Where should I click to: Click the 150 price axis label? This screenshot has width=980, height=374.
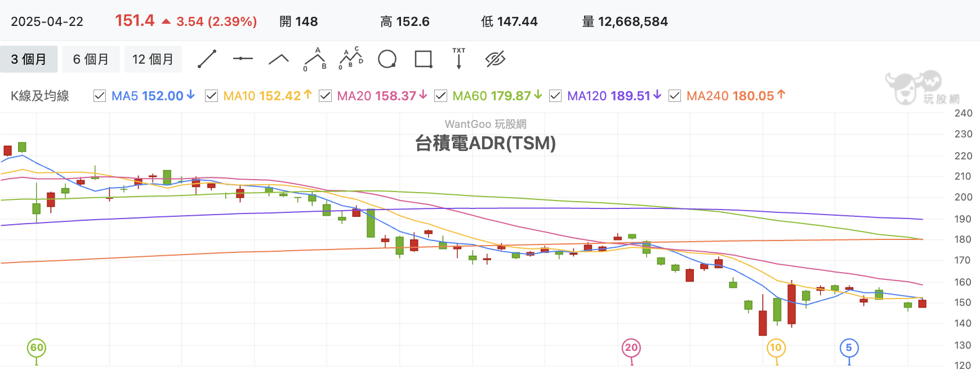(963, 302)
